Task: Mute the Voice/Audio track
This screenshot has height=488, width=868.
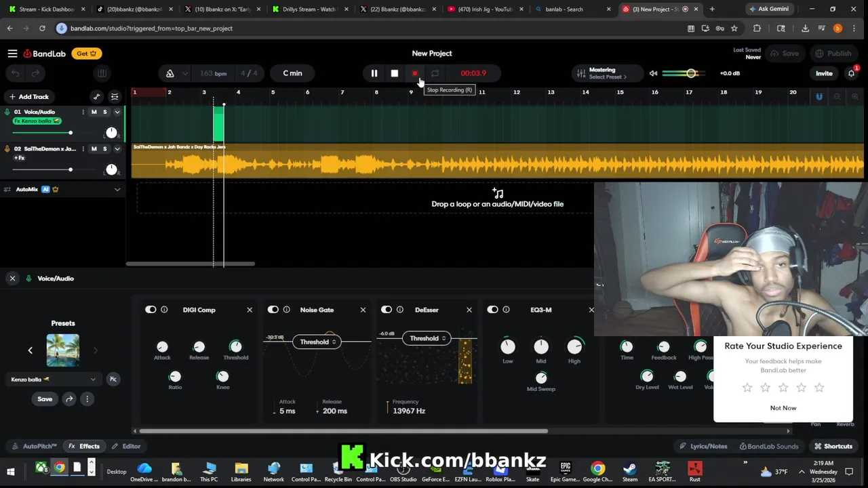Action: [94, 112]
